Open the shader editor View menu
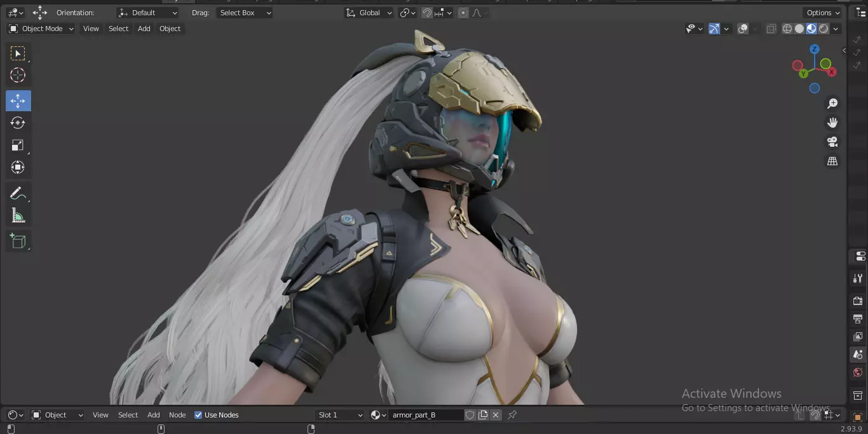868x434 pixels. (100, 415)
